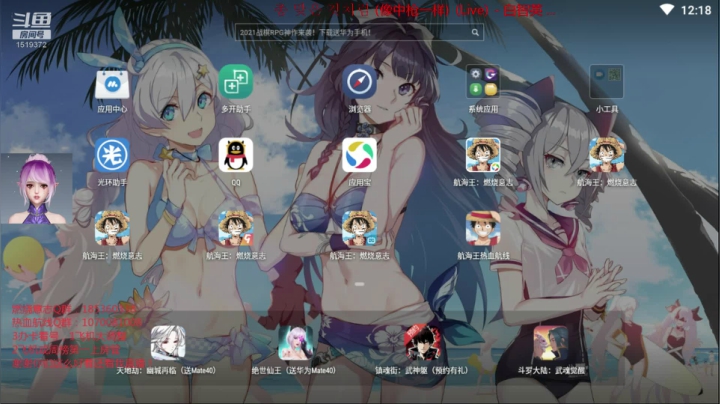Open the 浏览器 compass browser icon
Image resolution: width=720 pixels, height=404 pixels.
[x=360, y=82]
